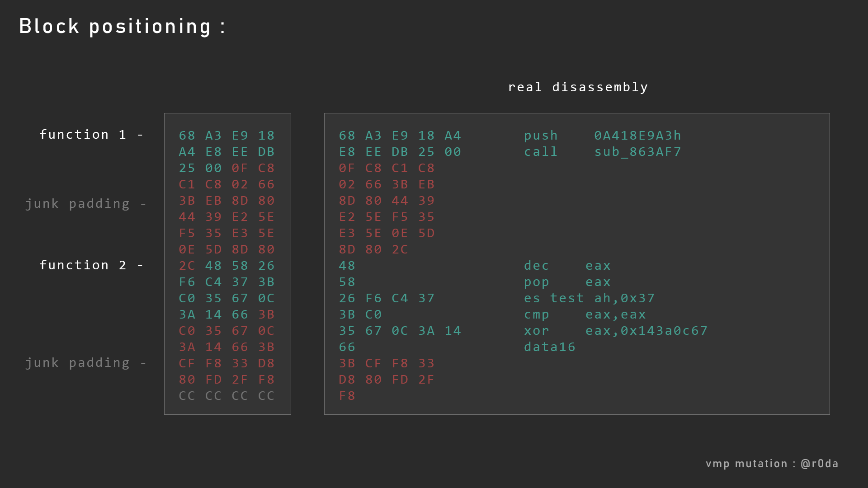Click the '26 F6 C4 37' byte sequence
868x488 pixels.
(387, 298)
